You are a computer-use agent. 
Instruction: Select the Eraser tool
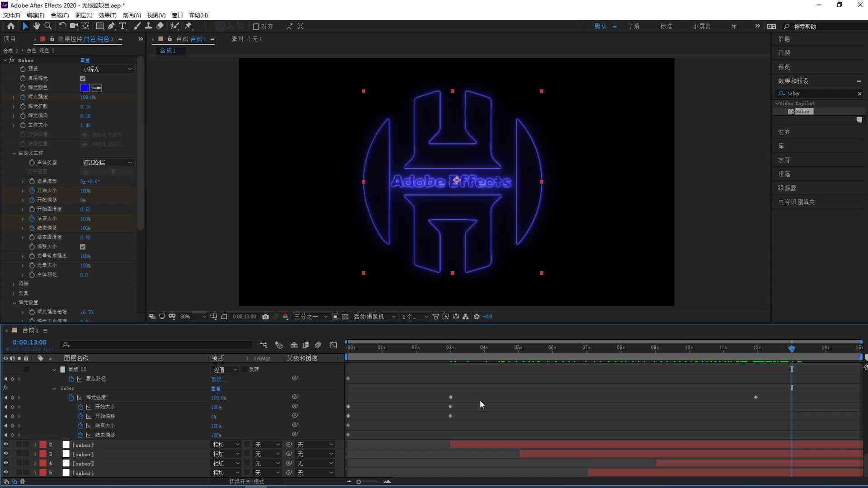coord(160,26)
